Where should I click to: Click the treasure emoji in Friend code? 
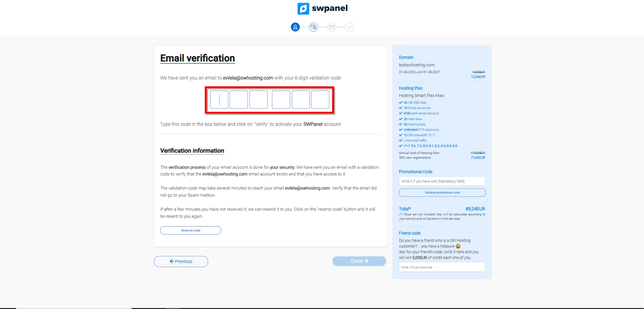458,246
